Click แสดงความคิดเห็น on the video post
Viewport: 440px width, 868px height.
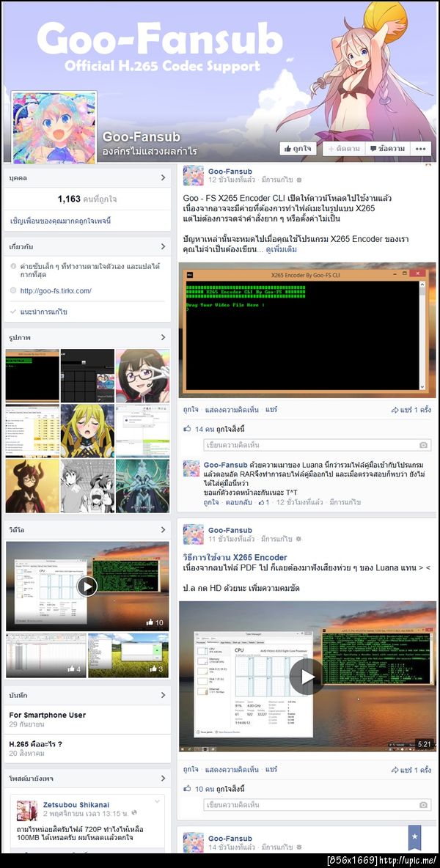coord(232,770)
